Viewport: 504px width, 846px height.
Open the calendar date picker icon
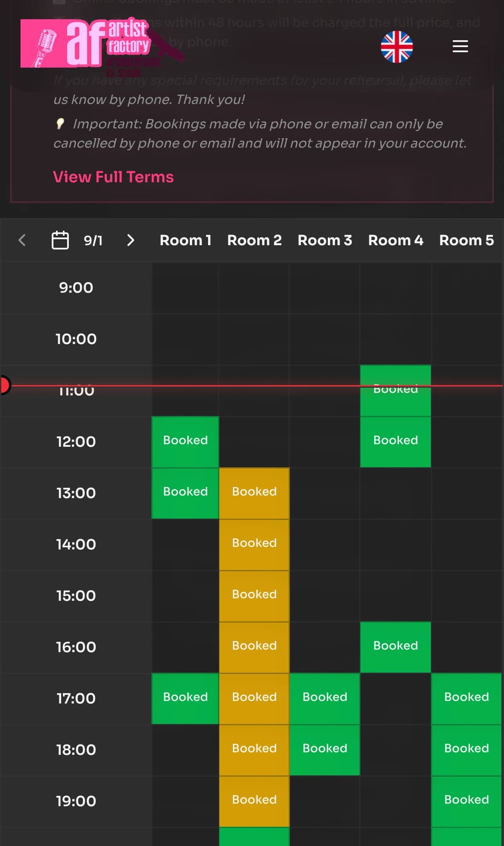(x=60, y=240)
